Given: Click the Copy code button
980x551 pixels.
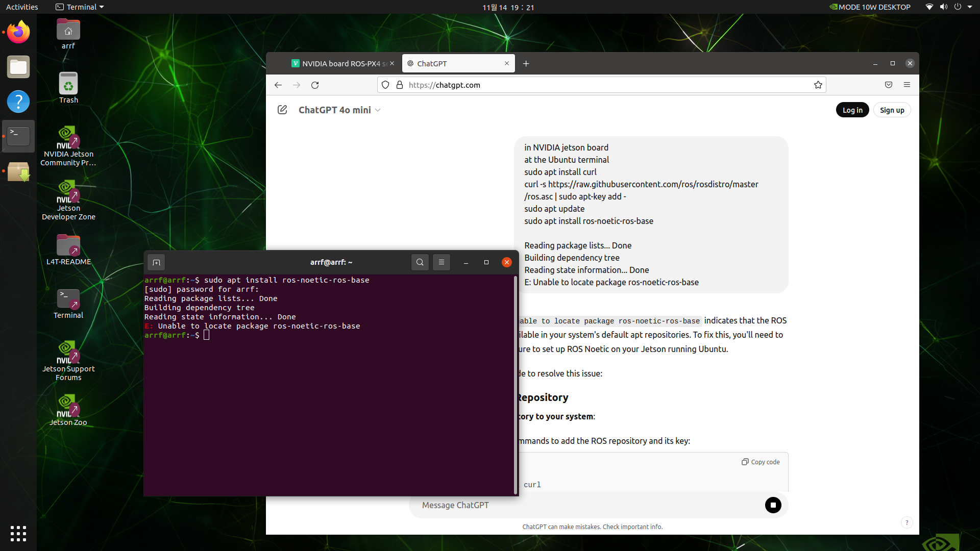Looking at the screenshot, I should pos(761,462).
